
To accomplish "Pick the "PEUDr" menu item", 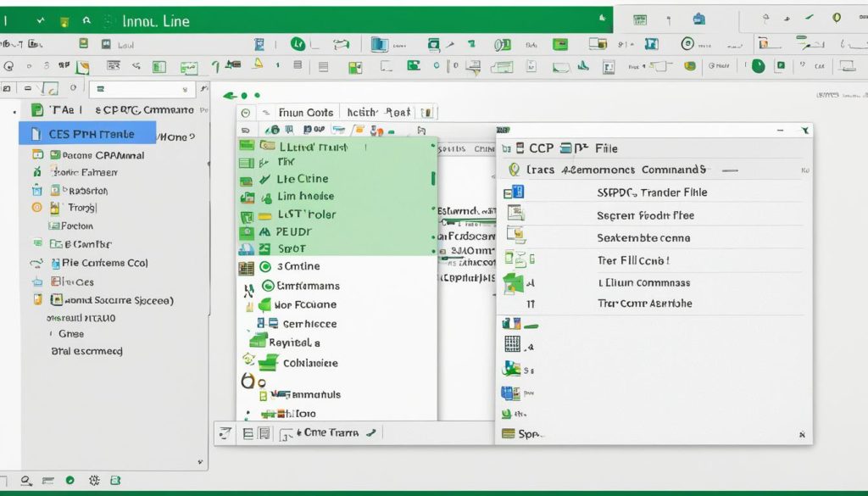I will [294, 232].
